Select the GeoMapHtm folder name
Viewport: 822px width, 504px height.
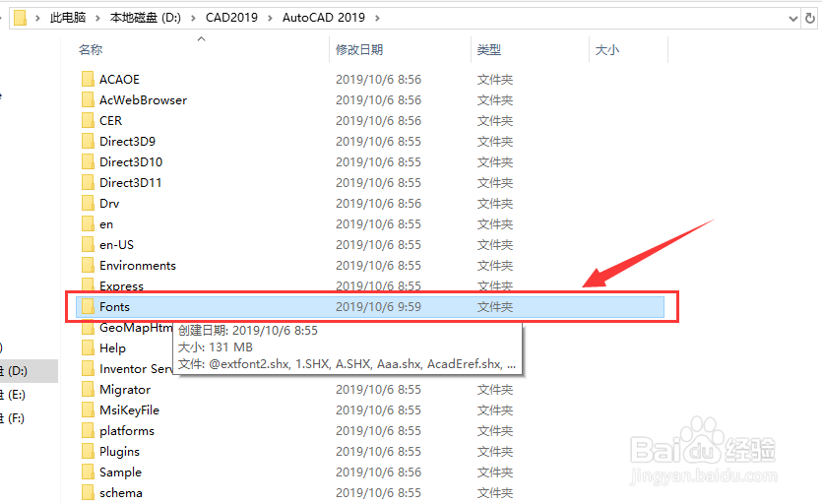[x=136, y=327]
